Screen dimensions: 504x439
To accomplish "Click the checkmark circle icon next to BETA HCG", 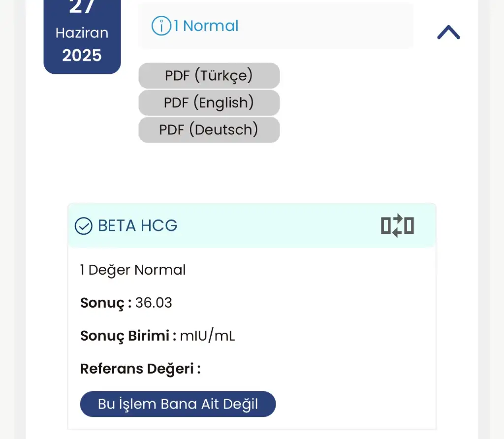I will click(83, 226).
